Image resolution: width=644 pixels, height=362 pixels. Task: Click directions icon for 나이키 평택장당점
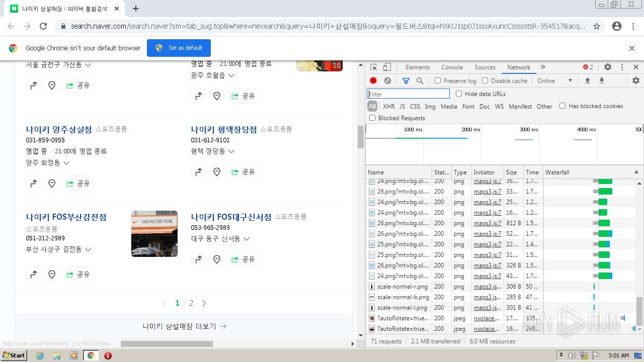pos(199,172)
